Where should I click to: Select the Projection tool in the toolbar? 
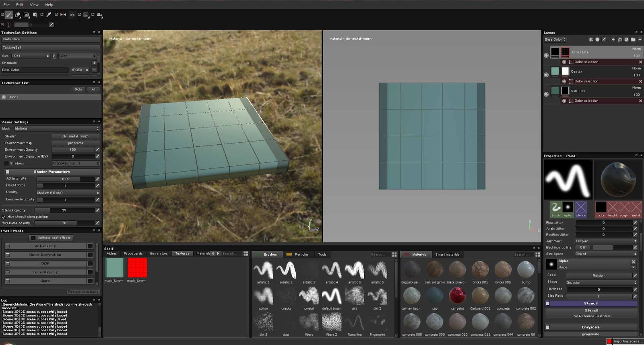pyautogui.click(x=26, y=15)
